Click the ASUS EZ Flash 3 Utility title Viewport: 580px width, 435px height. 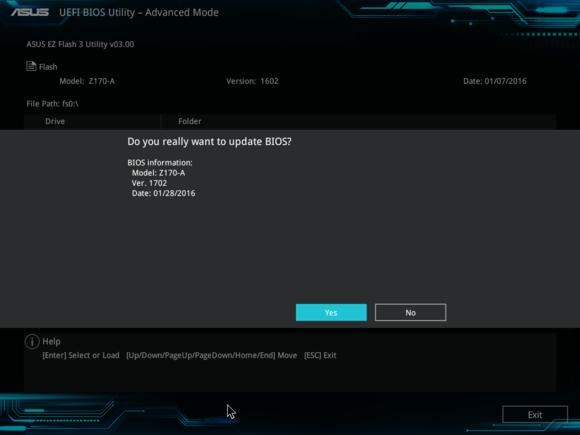[80, 44]
